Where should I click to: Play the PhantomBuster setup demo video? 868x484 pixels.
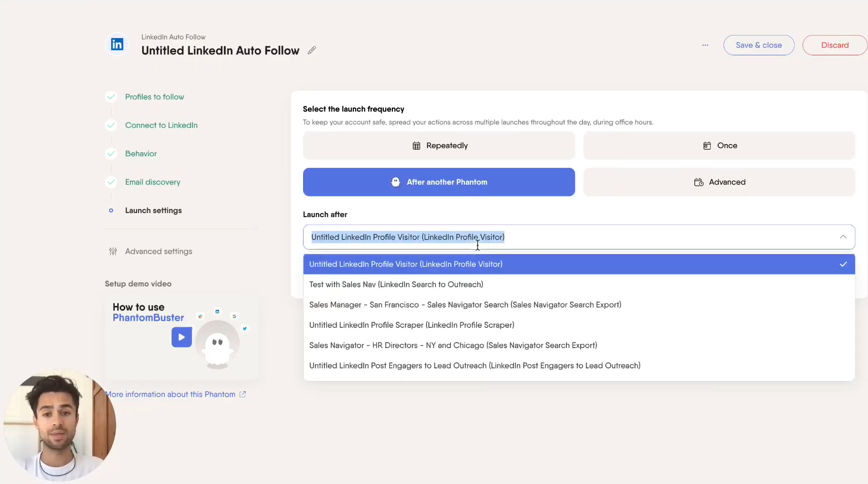(181, 337)
